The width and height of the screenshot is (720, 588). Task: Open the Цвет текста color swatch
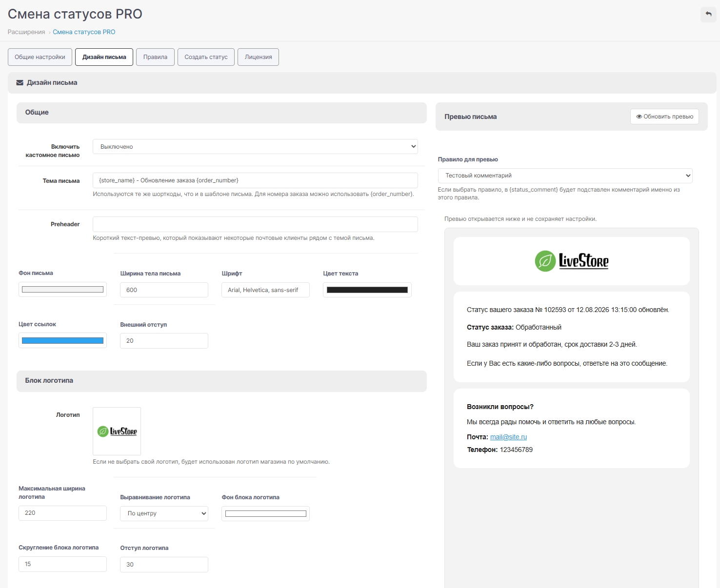click(367, 290)
